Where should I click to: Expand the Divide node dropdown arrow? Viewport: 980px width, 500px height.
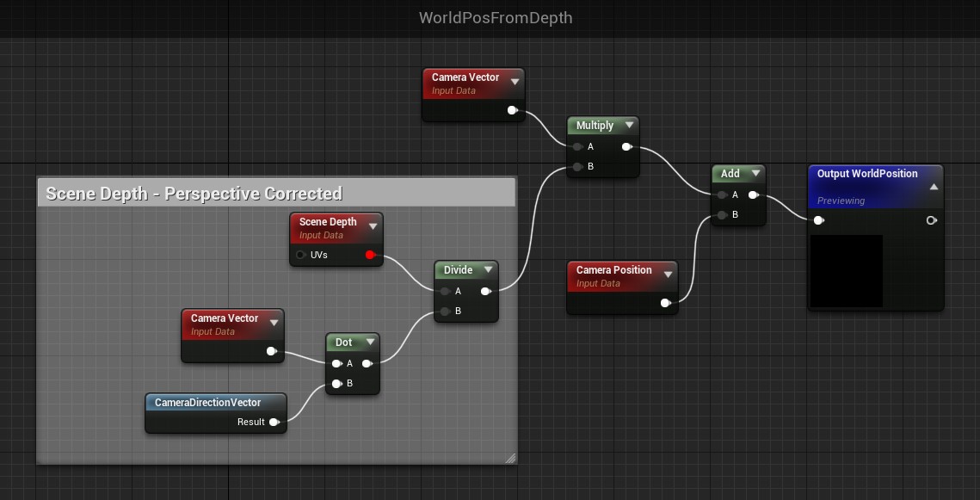[x=489, y=270]
